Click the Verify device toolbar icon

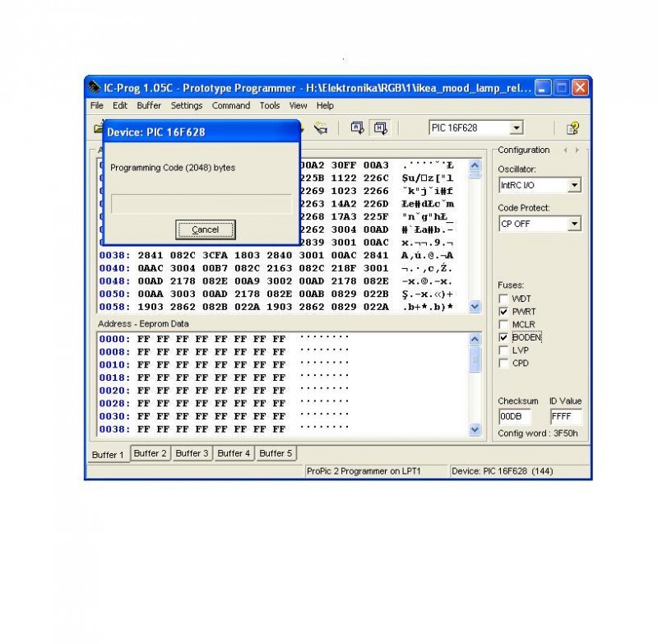pyautogui.click(x=321, y=128)
